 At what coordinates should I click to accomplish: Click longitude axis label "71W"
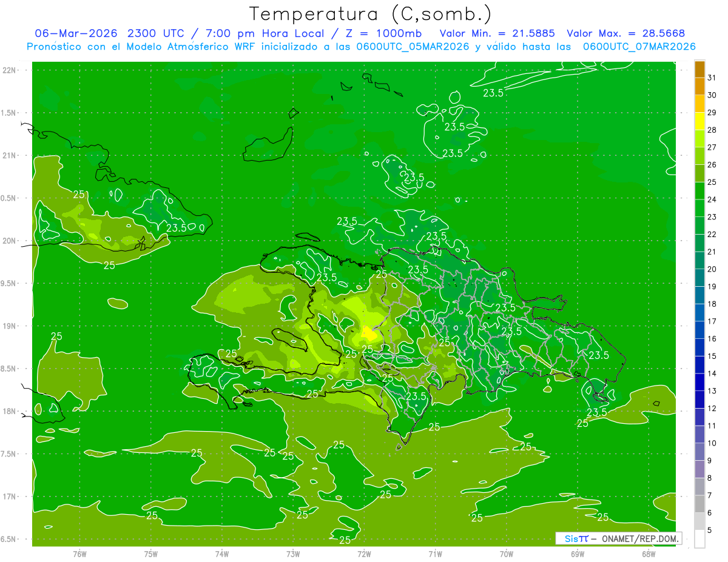[435, 554]
